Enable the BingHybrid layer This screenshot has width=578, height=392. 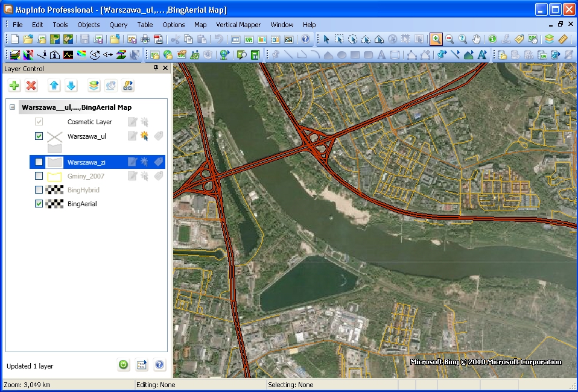coord(39,189)
